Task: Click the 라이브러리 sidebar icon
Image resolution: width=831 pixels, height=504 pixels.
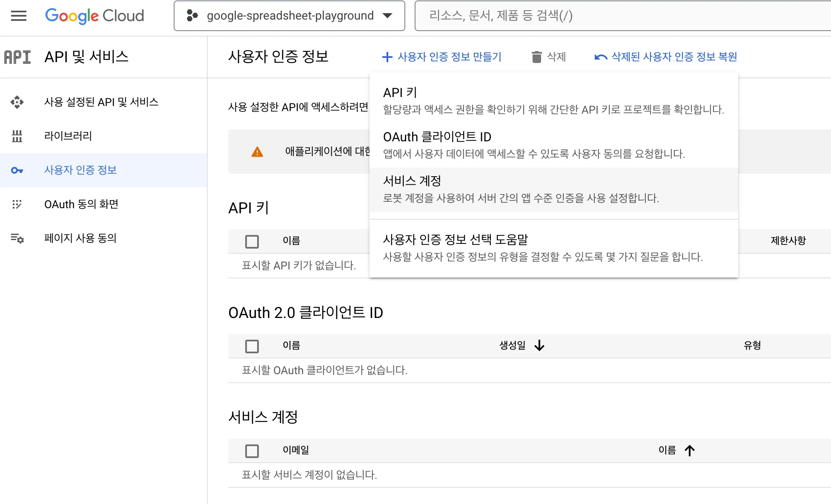Action: click(17, 136)
